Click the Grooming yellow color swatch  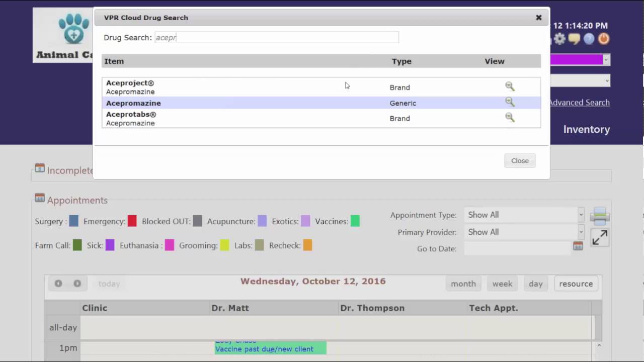click(x=224, y=245)
